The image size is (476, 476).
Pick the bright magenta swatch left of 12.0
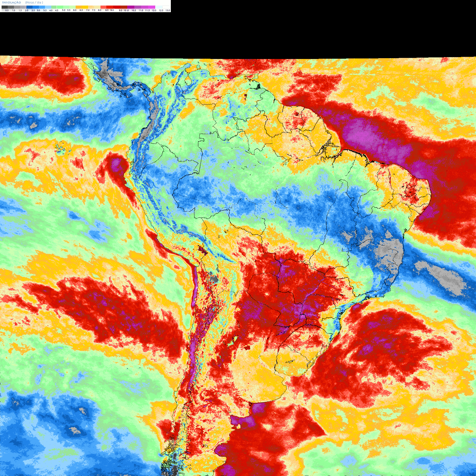point(152,7)
